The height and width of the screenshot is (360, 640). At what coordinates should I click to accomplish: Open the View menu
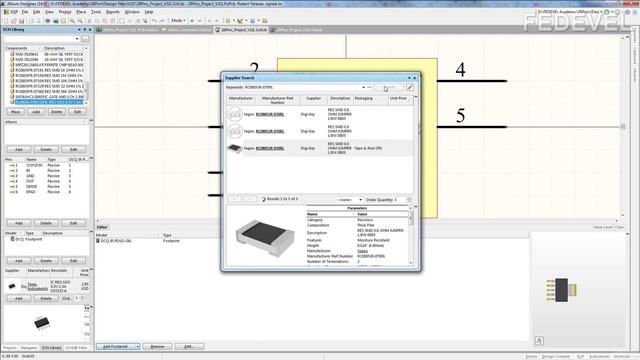[x=49, y=12]
